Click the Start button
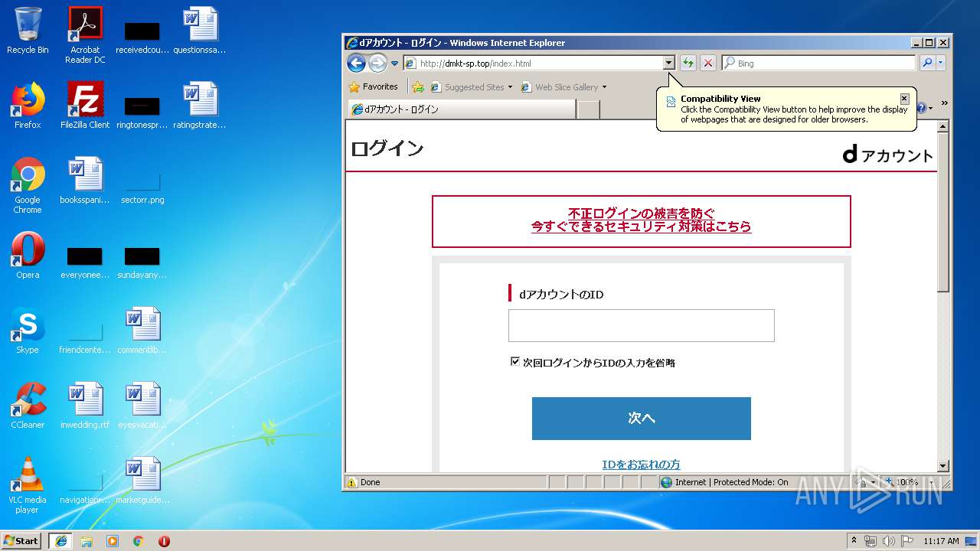The height and width of the screenshot is (551, 980). point(21,540)
